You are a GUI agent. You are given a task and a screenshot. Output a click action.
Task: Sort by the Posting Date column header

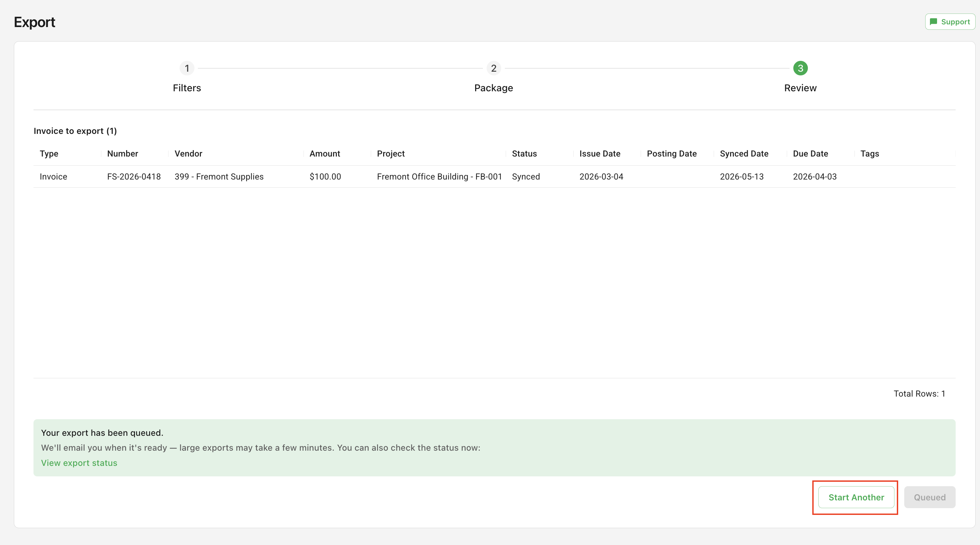coord(672,153)
